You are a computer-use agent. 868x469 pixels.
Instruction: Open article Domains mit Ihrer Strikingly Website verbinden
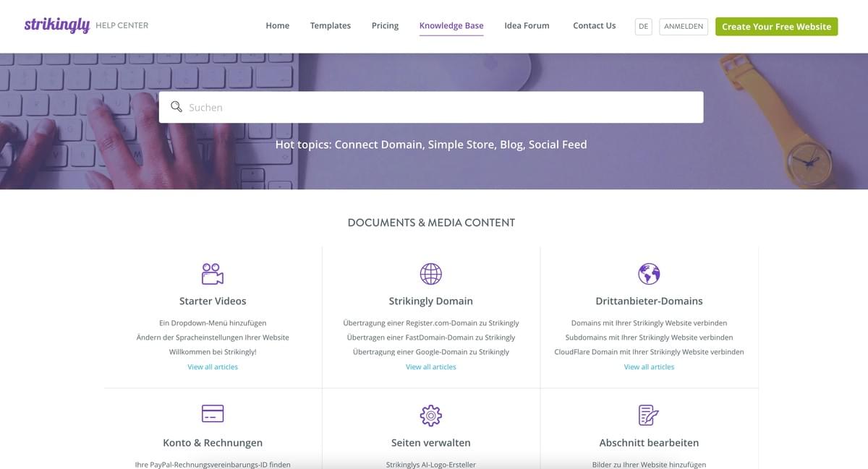(650, 323)
